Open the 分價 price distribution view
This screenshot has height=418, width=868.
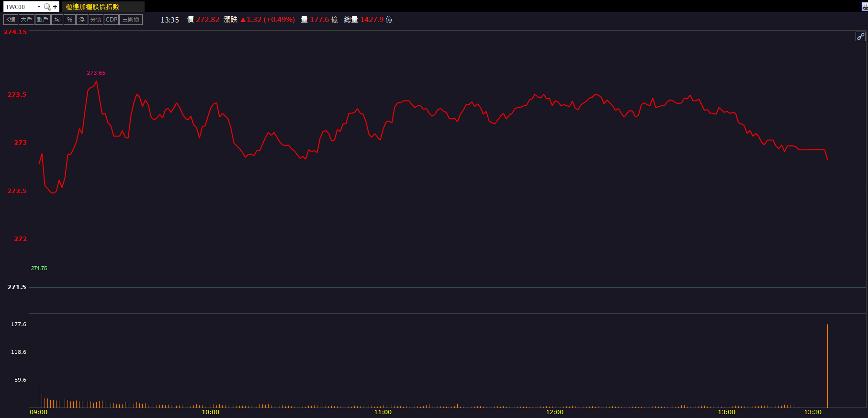tap(96, 20)
